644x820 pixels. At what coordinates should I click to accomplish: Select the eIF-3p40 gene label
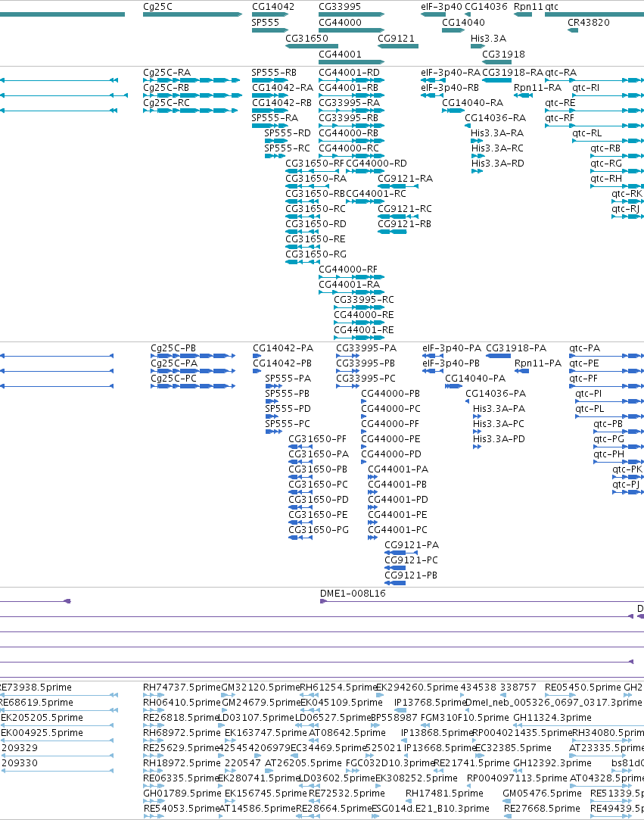click(441, 7)
